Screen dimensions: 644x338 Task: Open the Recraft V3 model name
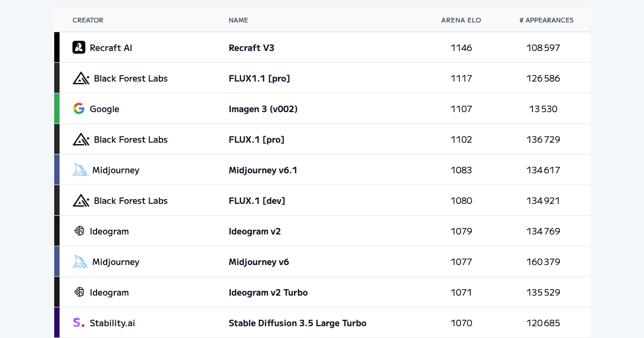click(x=251, y=48)
